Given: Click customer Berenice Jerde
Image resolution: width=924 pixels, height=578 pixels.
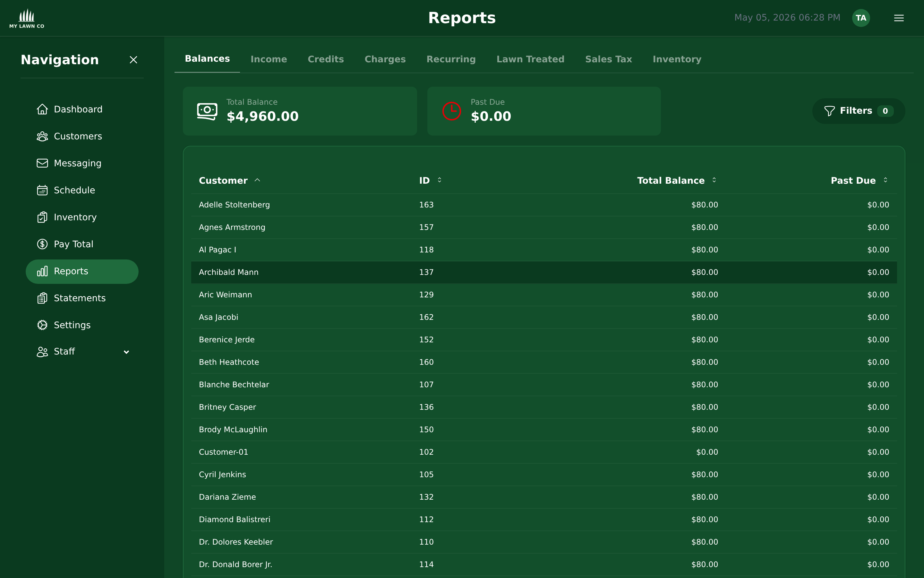Looking at the screenshot, I should pyautogui.click(x=227, y=340).
